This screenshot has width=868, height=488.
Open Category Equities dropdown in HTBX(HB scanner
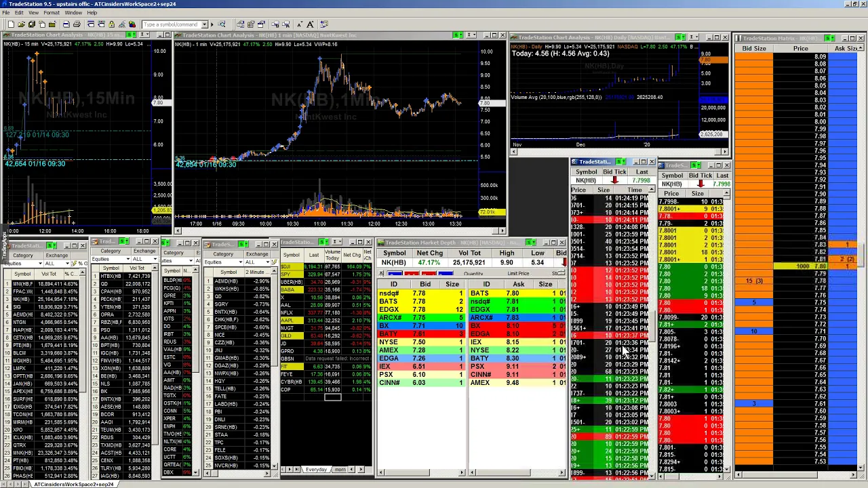pos(127,259)
